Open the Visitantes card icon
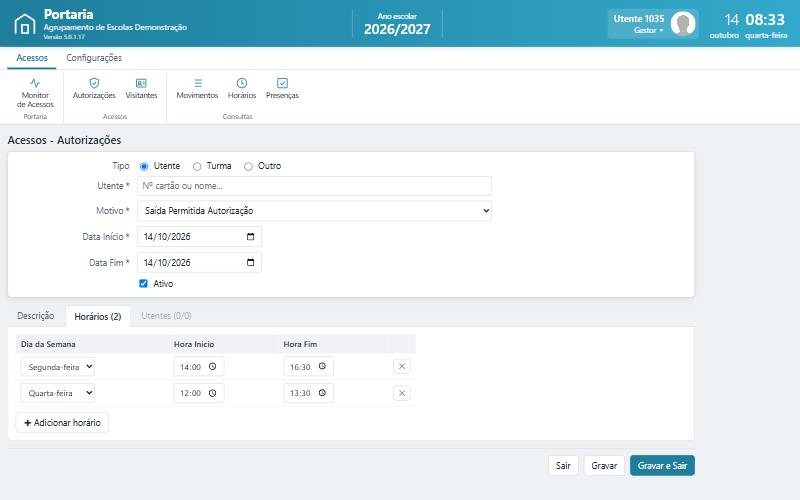This screenshot has width=800, height=500. click(x=141, y=83)
